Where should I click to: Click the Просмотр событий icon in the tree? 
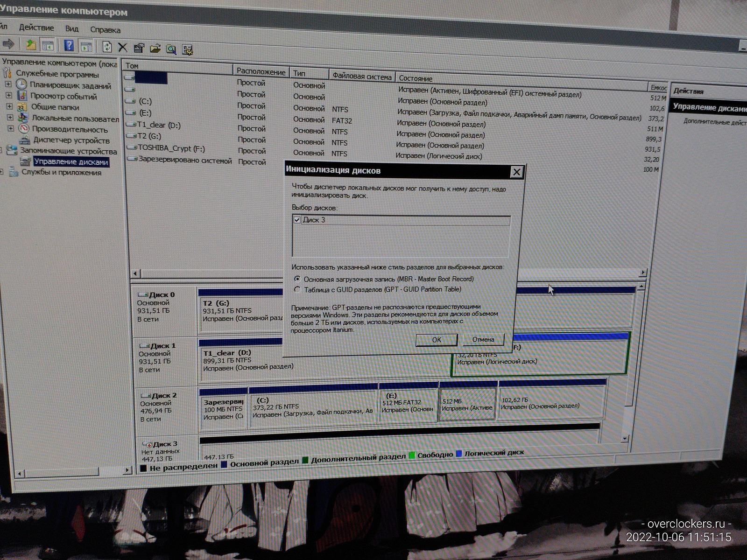click(22, 96)
